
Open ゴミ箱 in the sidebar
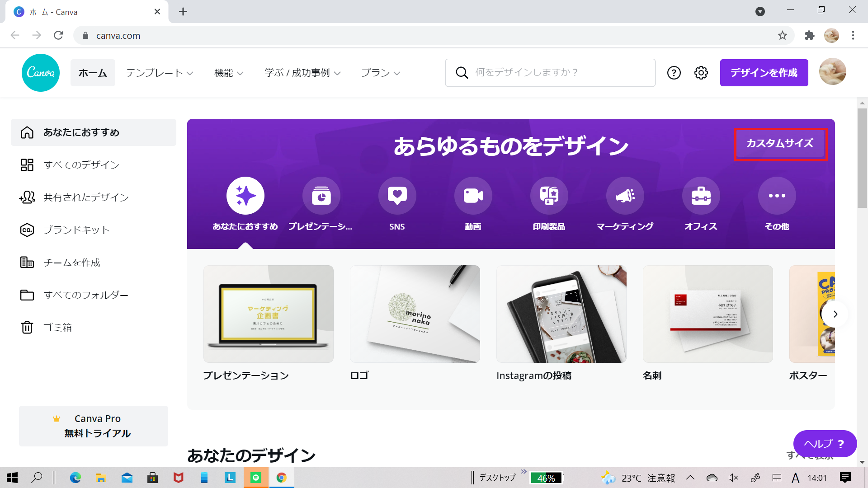pyautogui.click(x=94, y=328)
